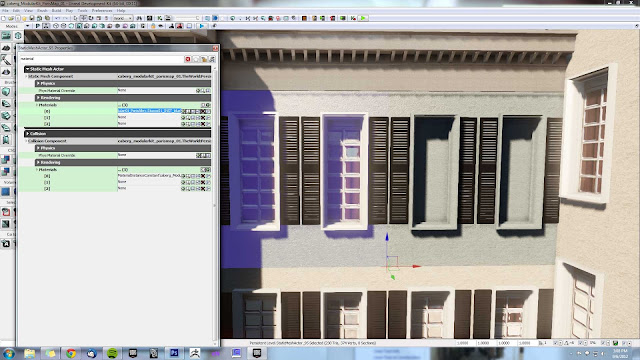The height and width of the screenshot is (360, 640).
Task: Open Chrome from the taskbar
Action: [71, 353]
